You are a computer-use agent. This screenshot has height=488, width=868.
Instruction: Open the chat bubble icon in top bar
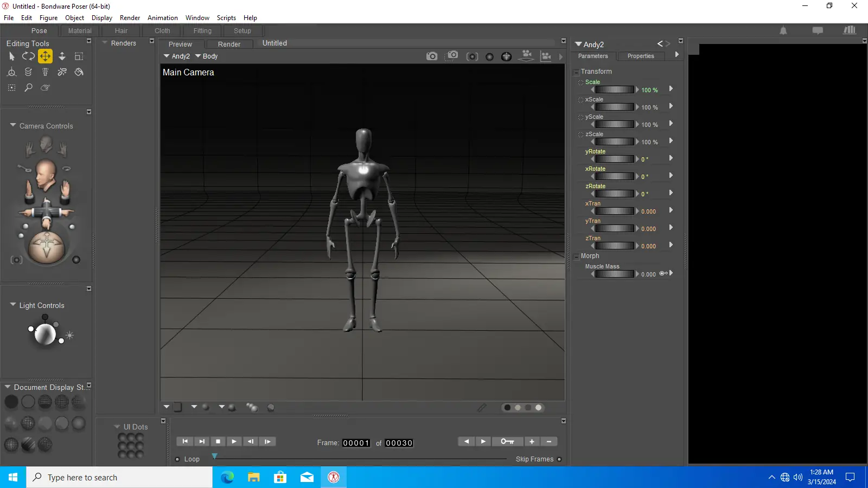click(818, 31)
